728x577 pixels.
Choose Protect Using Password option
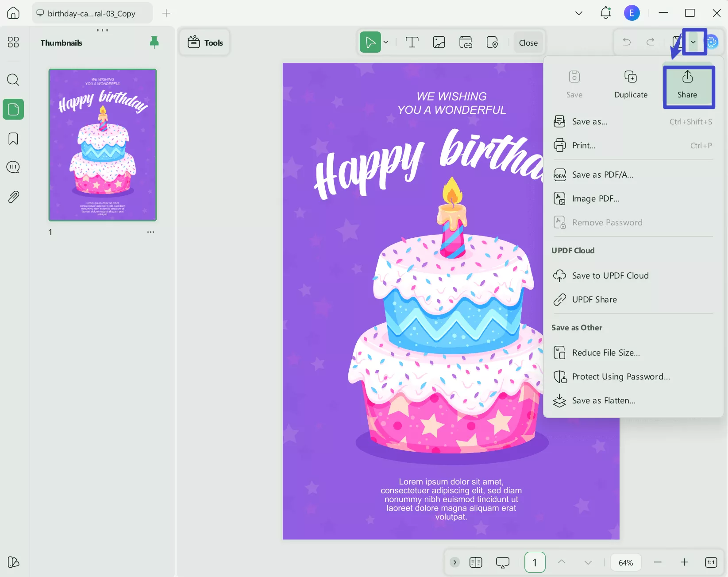pyautogui.click(x=620, y=376)
